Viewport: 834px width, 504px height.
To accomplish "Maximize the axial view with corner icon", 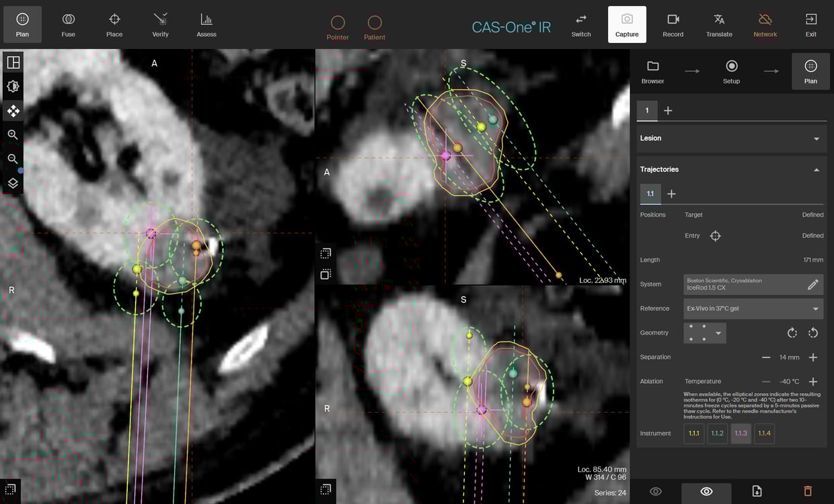I will (10, 489).
